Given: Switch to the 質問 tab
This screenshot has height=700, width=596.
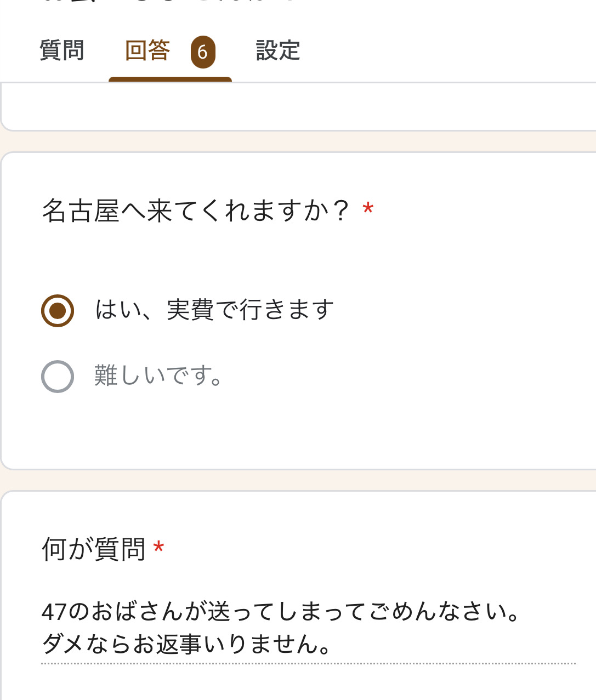Looking at the screenshot, I should coord(61,51).
